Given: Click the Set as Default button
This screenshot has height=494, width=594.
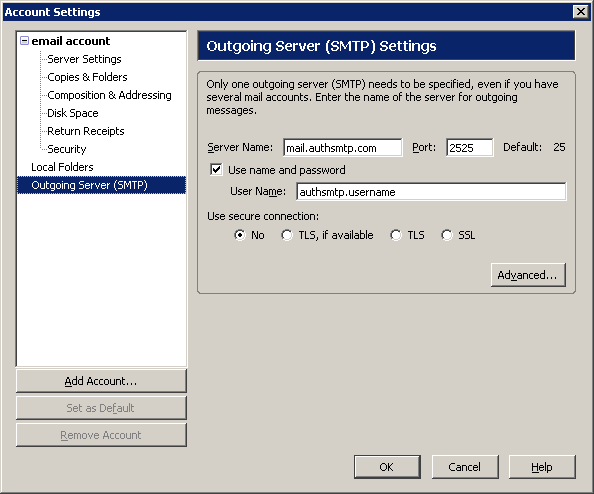Looking at the screenshot, I should [x=101, y=408].
